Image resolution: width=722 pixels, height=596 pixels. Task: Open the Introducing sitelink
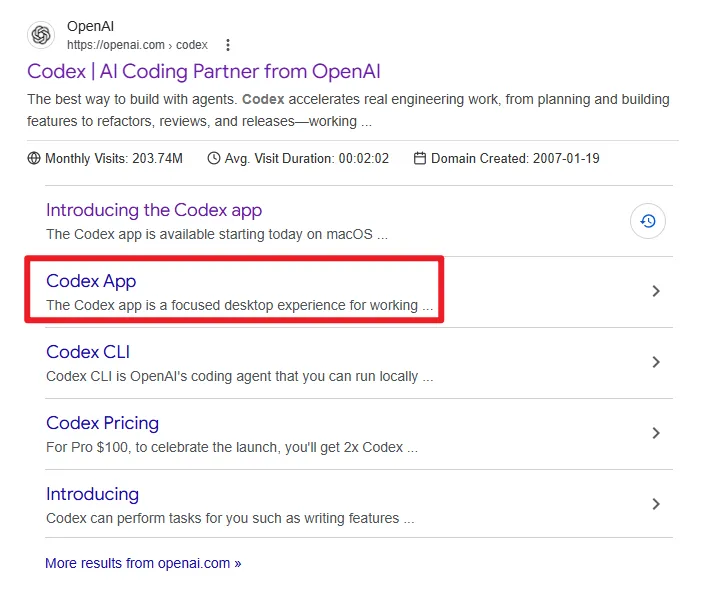92,494
